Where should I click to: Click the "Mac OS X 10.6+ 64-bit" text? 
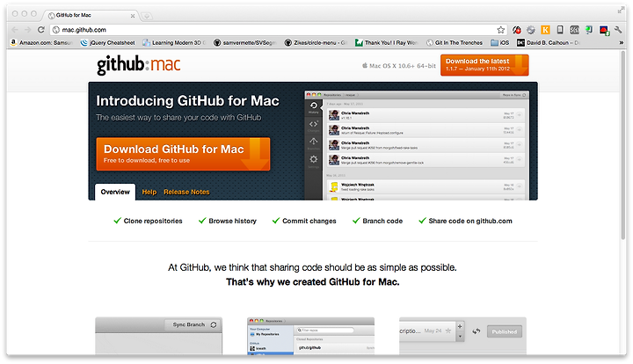(x=403, y=66)
